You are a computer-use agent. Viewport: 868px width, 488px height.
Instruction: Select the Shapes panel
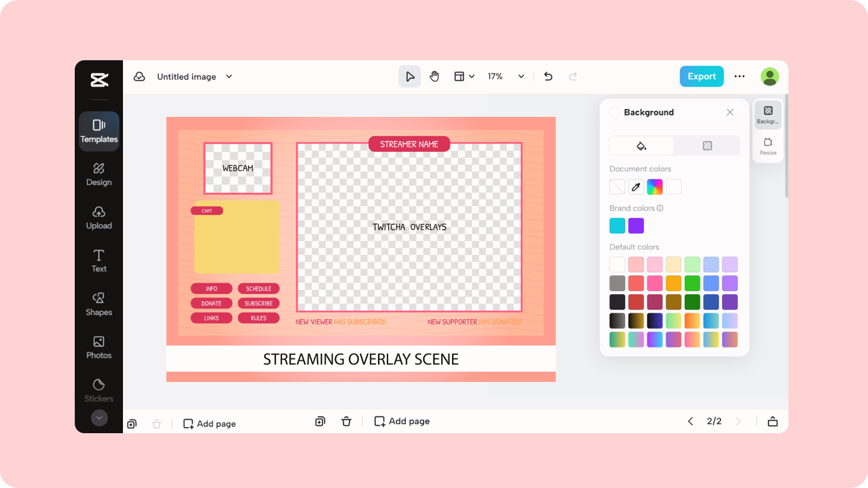[x=98, y=304]
